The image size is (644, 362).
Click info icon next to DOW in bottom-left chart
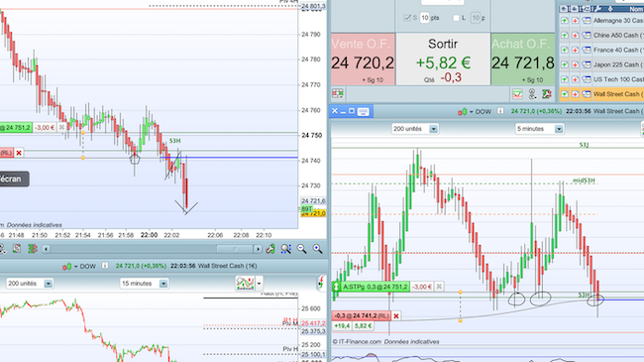(x=105, y=266)
